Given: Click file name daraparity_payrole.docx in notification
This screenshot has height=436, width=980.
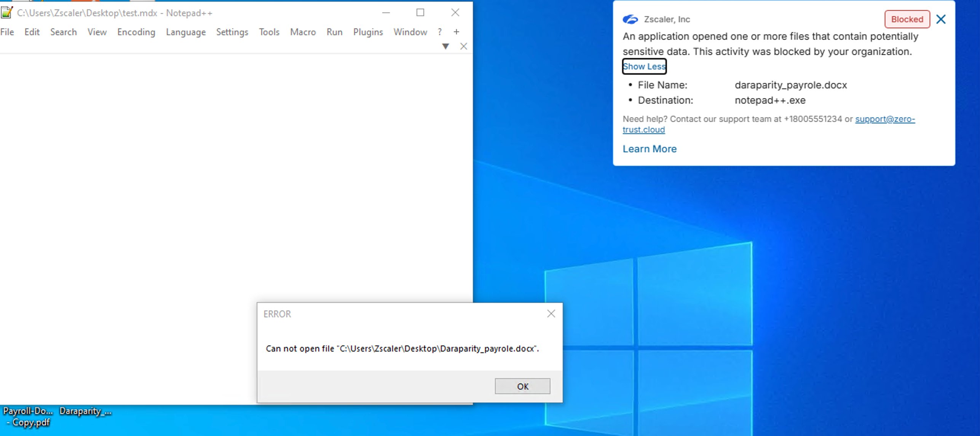Looking at the screenshot, I should (791, 85).
